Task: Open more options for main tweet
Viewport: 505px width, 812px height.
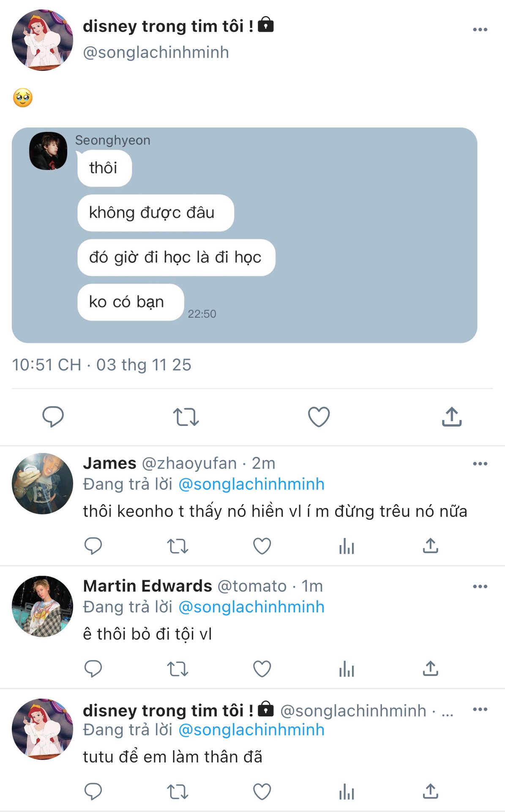Action: point(480,30)
